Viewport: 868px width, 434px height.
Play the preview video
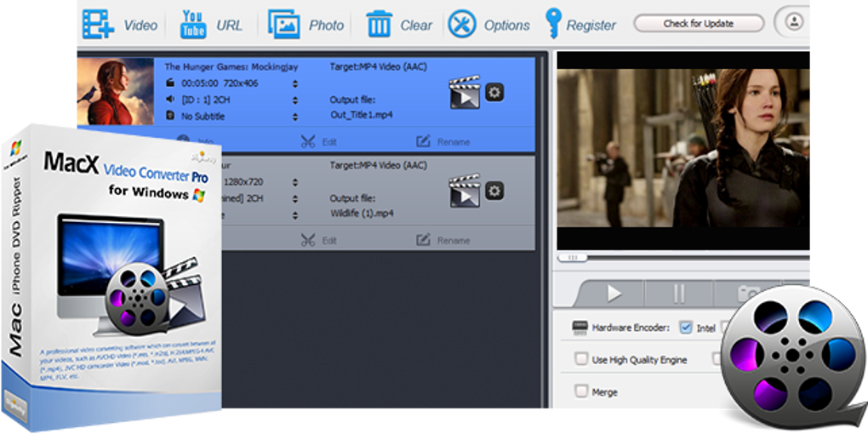click(x=614, y=294)
